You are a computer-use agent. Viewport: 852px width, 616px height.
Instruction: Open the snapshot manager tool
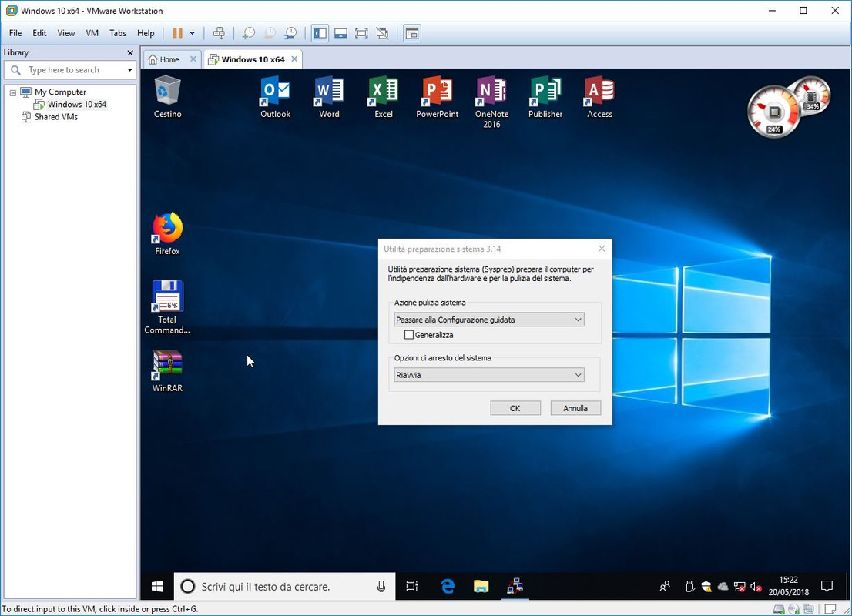[x=290, y=33]
